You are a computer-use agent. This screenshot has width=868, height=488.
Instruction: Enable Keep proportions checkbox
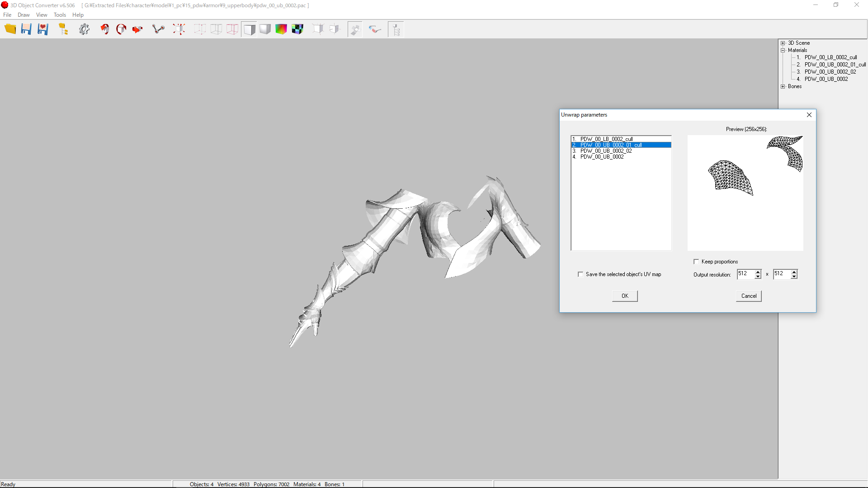click(696, 262)
